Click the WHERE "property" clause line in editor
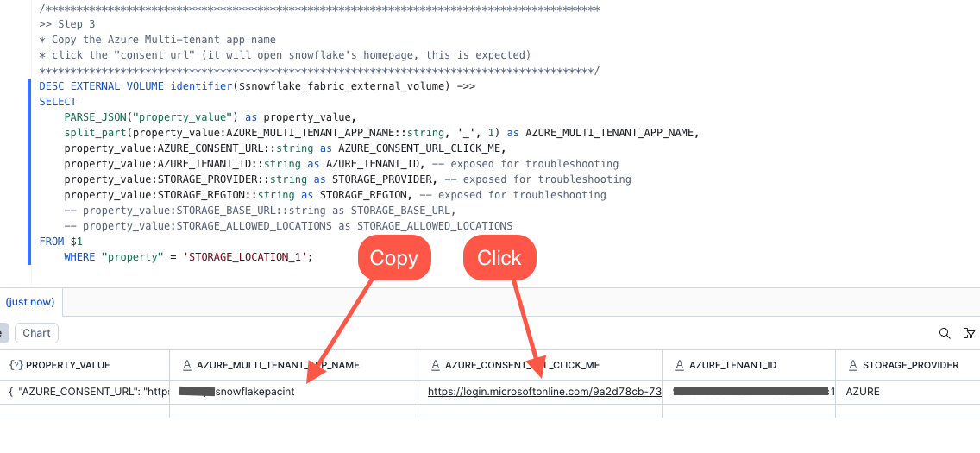This screenshot has height=453, width=980. click(x=187, y=257)
